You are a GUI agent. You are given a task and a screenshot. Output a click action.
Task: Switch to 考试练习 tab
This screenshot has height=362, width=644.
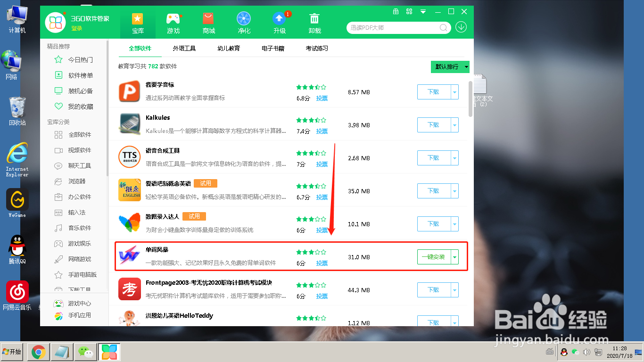[x=317, y=49]
